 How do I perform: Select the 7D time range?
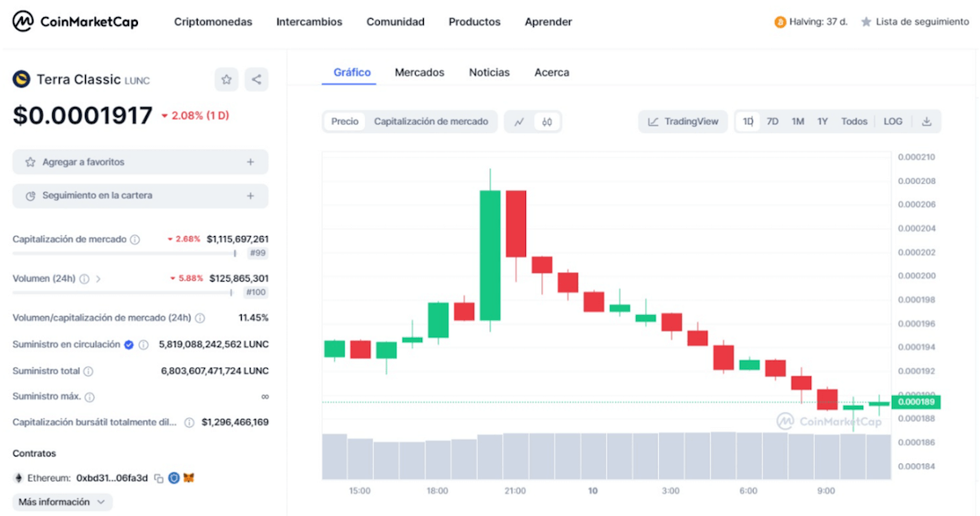(773, 121)
